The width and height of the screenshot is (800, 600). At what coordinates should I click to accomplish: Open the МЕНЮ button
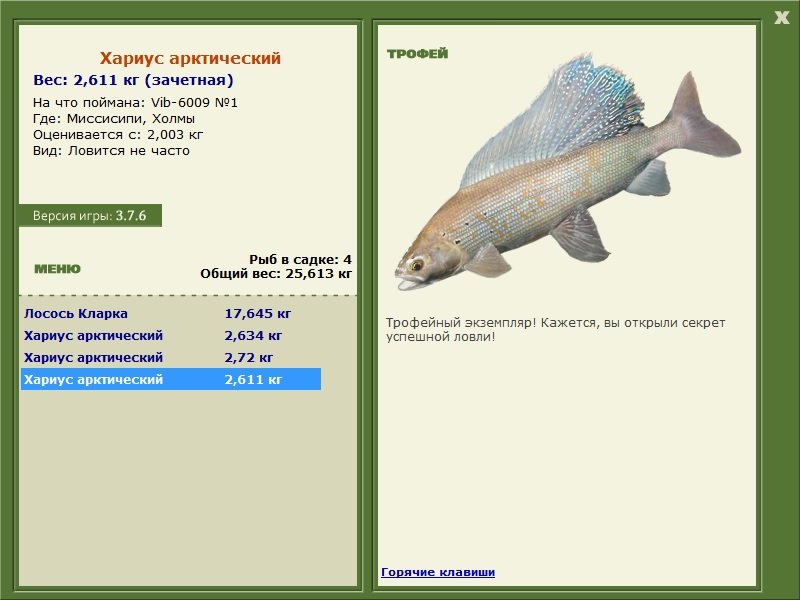(x=57, y=269)
